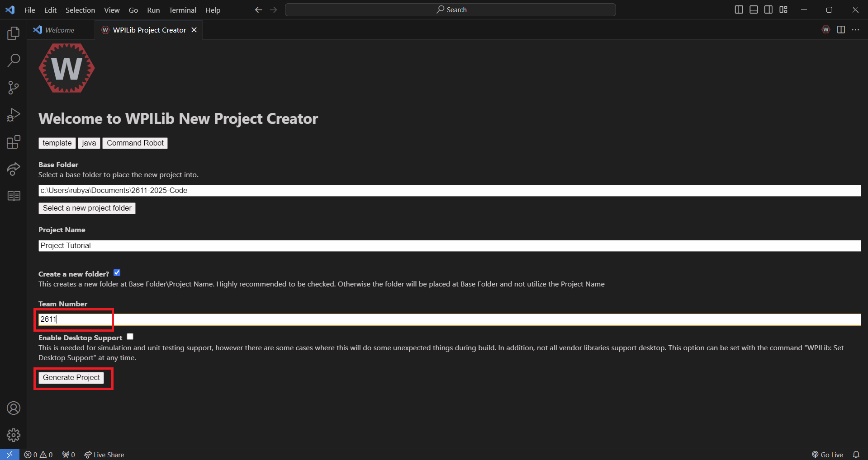This screenshot has width=868, height=460.
Task: Open the Search view in activity bar
Action: [14, 60]
